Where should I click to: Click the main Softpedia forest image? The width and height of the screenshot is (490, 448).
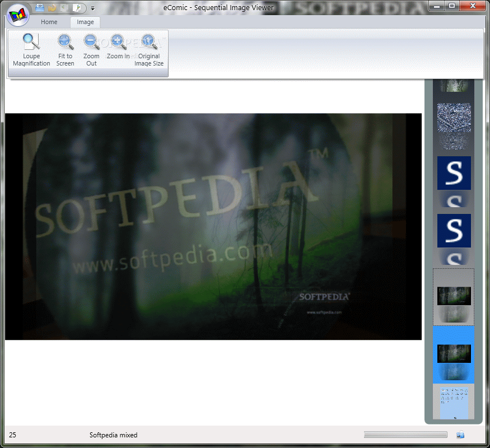click(x=213, y=226)
